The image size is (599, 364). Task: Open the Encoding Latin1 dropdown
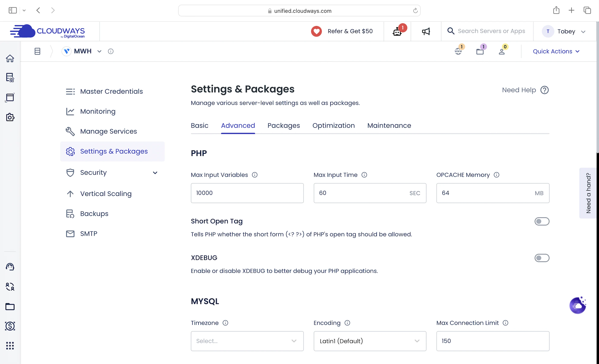pyautogui.click(x=370, y=341)
